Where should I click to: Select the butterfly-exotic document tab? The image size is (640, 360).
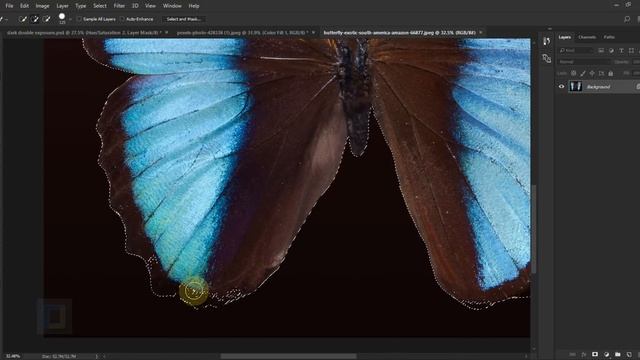click(399, 32)
